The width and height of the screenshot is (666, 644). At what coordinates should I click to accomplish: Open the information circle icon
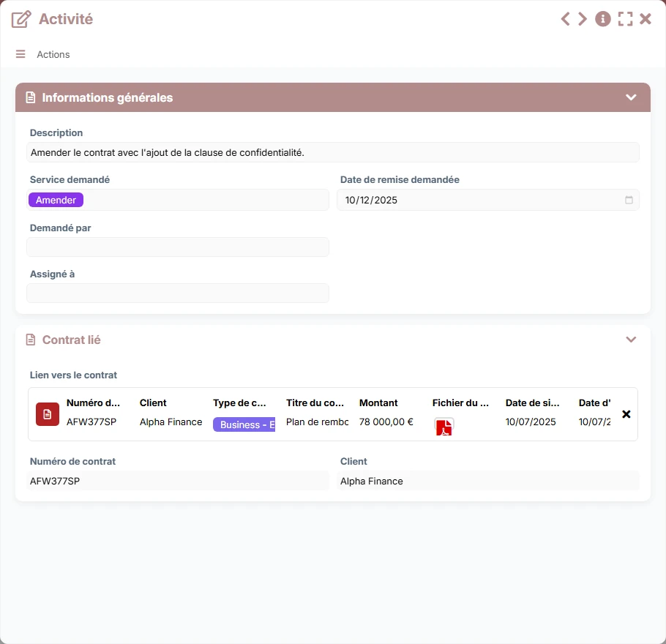tap(603, 19)
